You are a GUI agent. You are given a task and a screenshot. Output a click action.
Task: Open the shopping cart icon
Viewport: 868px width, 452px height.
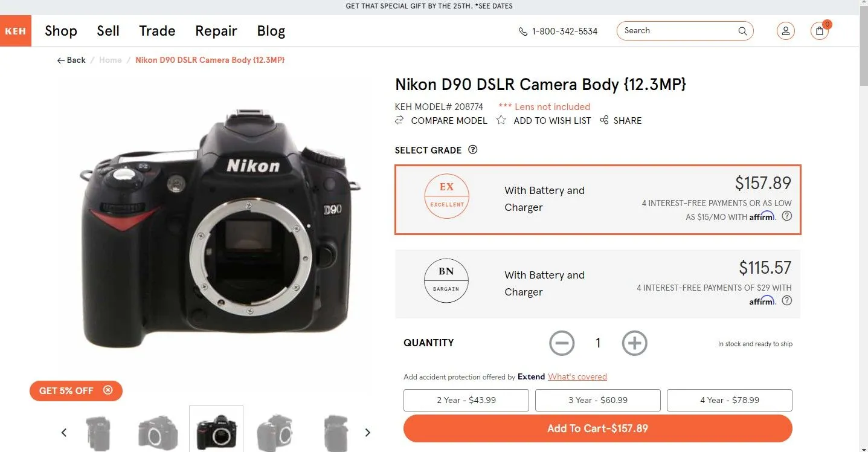819,31
